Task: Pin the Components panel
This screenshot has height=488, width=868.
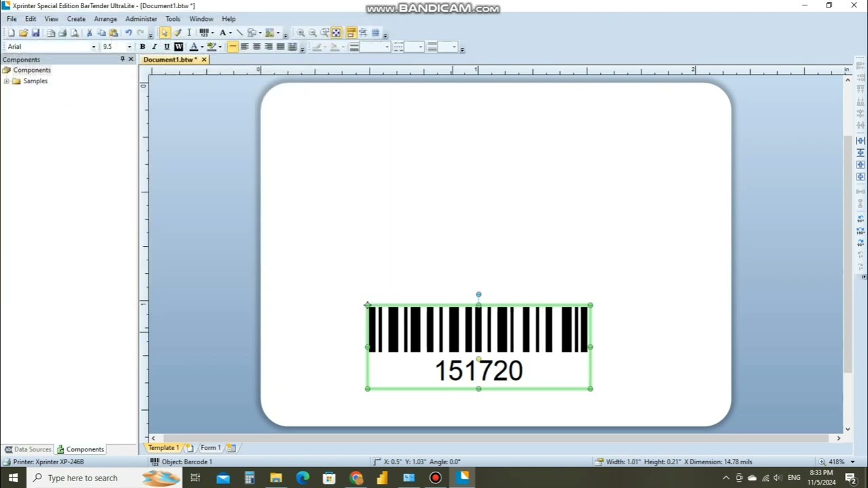Action: coord(122,60)
